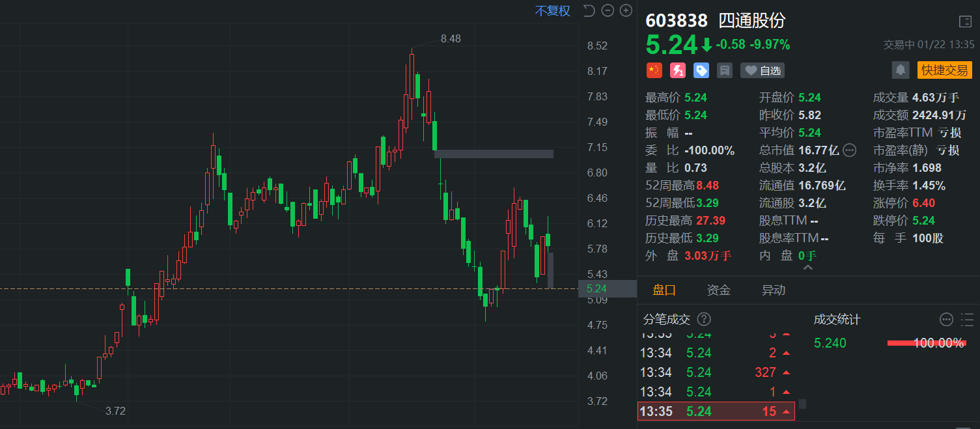Viewport: 980px width, 429px height.
Task: Click the panel layout icon beside stock name
Action: click(965, 21)
